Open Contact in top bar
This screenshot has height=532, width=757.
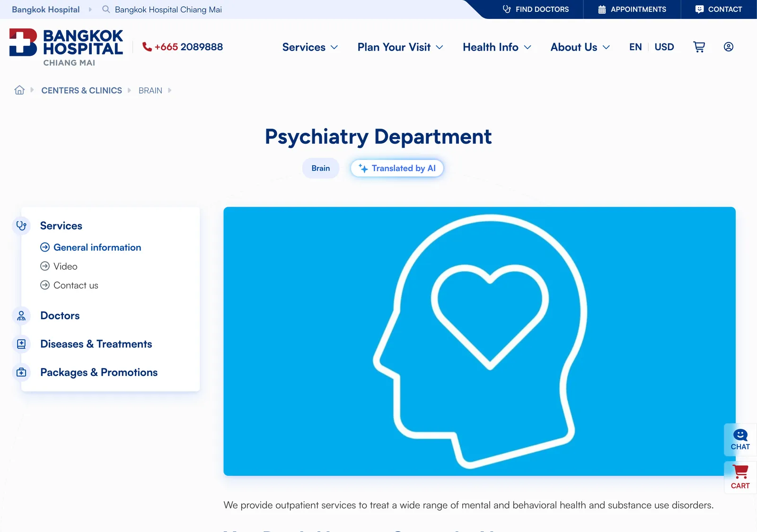pos(719,9)
